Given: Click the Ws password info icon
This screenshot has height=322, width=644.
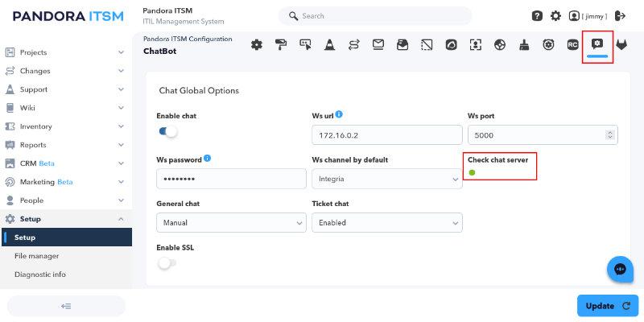Looking at the screenshot, I should click(x=208, y=158).
